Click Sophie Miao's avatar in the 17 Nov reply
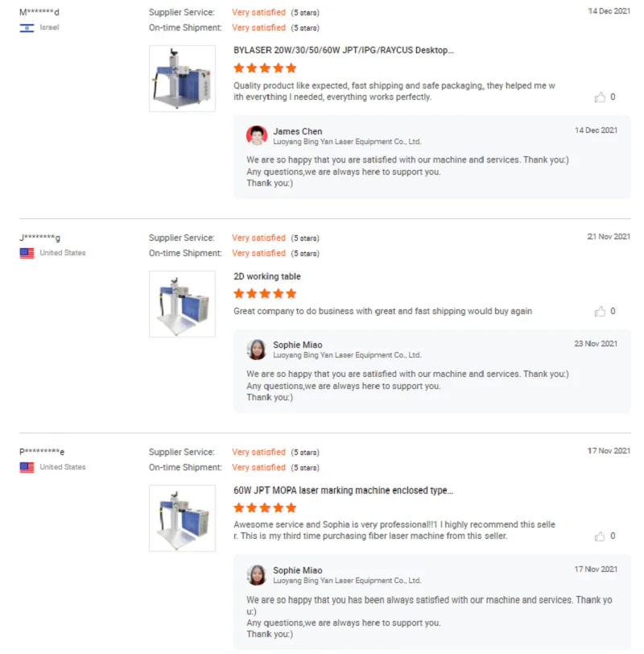The image size is (644, 654). [x=257, y=575]
